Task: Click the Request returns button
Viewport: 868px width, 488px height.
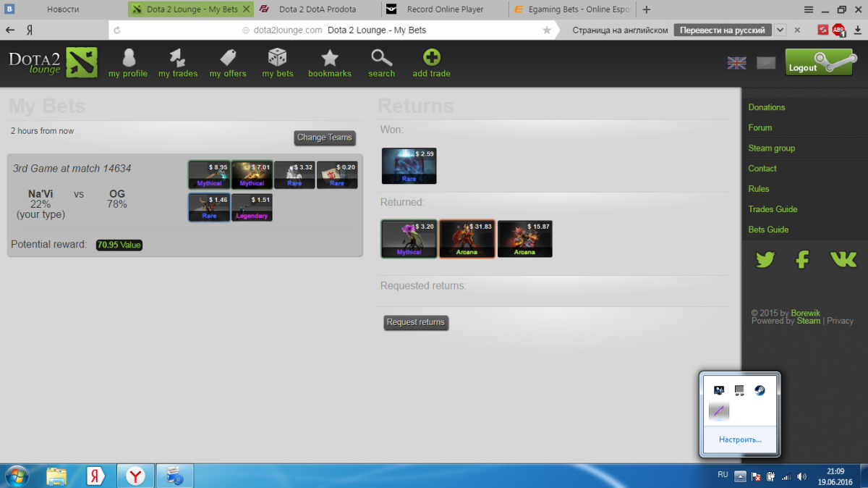Action: coord(416,322)
